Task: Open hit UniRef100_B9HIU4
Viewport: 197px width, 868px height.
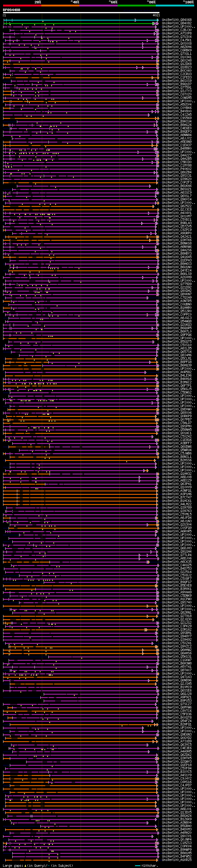Action: pos(177,122)
